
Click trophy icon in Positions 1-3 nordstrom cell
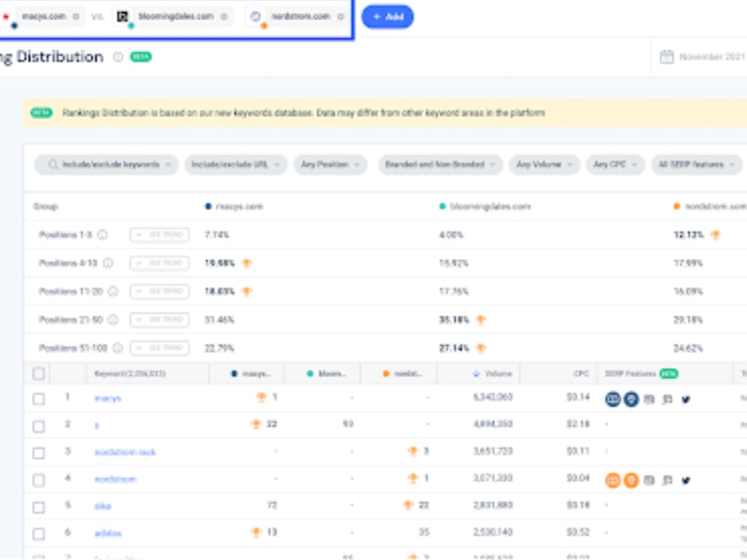pos(715,234)
